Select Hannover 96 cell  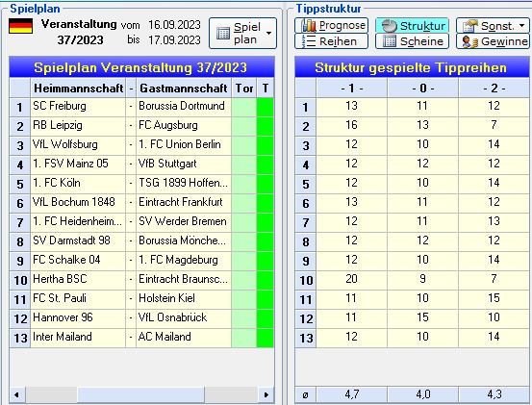click(x=78, y=318)
